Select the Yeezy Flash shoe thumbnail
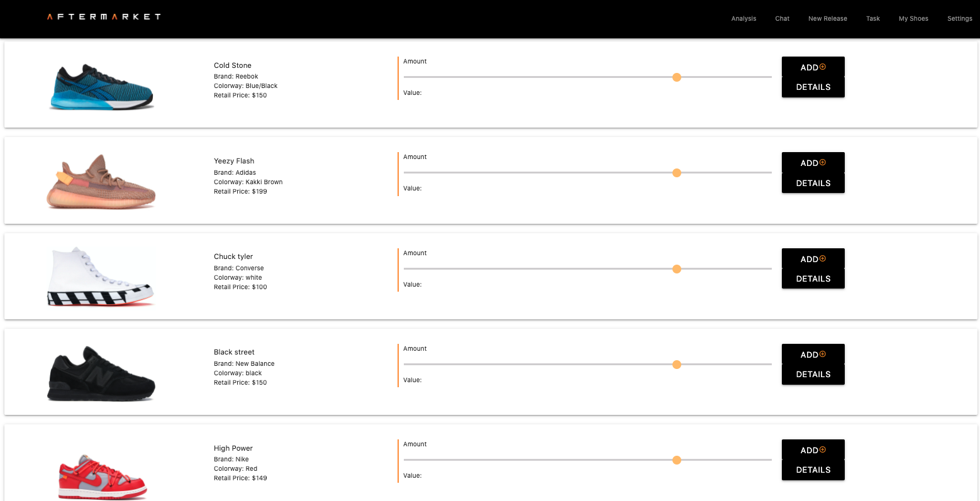Viewport: 980px width, 501px height. pyautogui.click(x=101, y=182)
